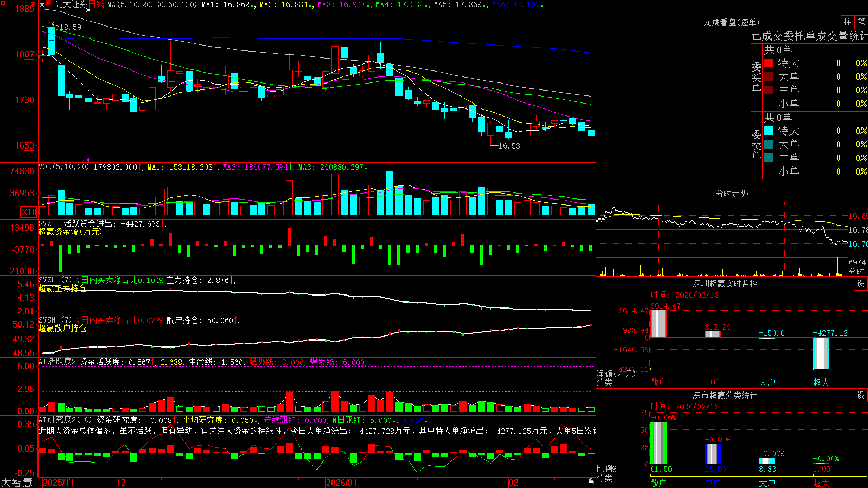
Task: Click the SVSH (7) indicator label
Action: 55,320
